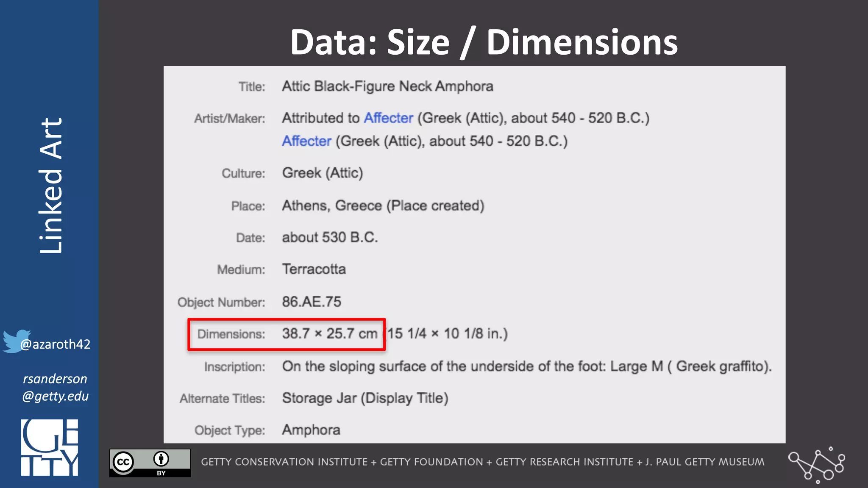Select the '38.7 × 25.7 cm' dimension value
The height and width of the screenshot is (488, 868).
pyautogui.click(x=330, y=333)
